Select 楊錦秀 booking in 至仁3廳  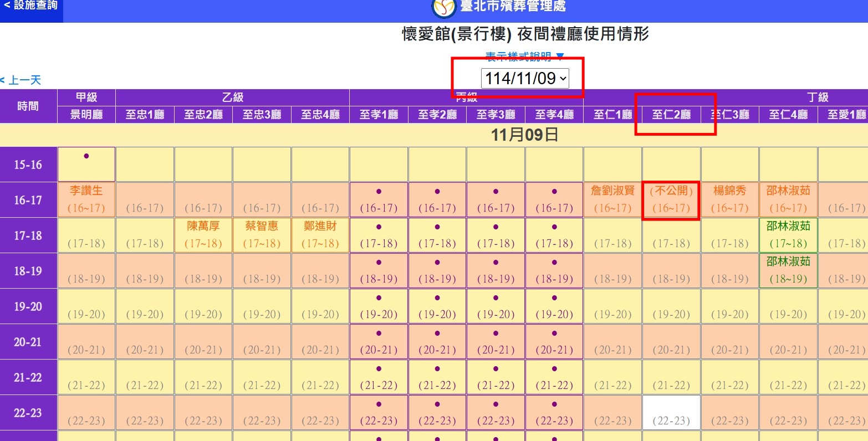pyautogui.click(x=729, y=199)
